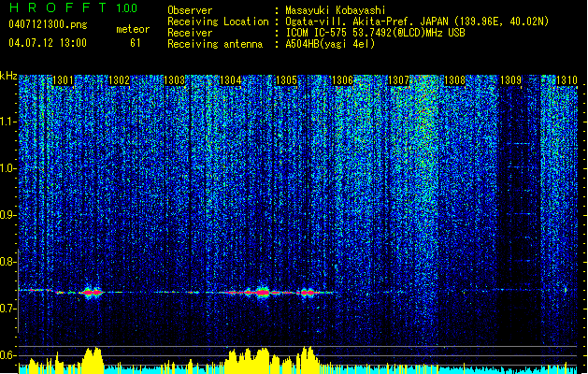Click the date 04.07.12 13:00
Screen dimensions: 588x374
pyautogui.click(x=48, y=43)
